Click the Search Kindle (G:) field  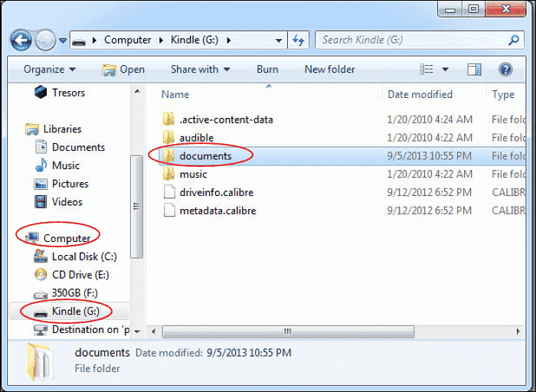[413, 40]
